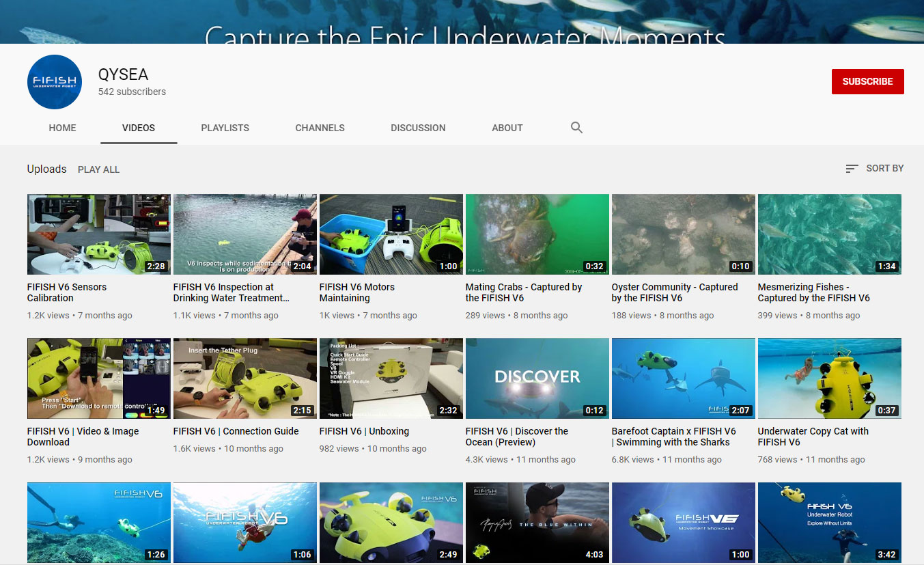View the About tab
Image resolution: width=924 pixels, height=578 pixels.
click(507, 128)
